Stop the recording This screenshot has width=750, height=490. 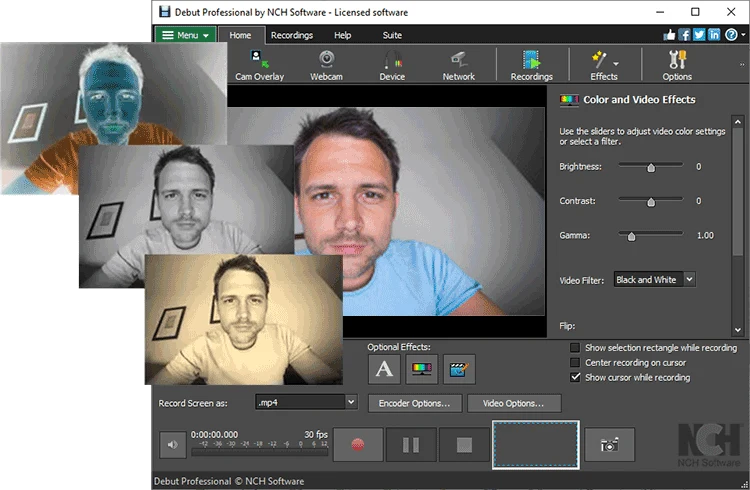(464, 445)
